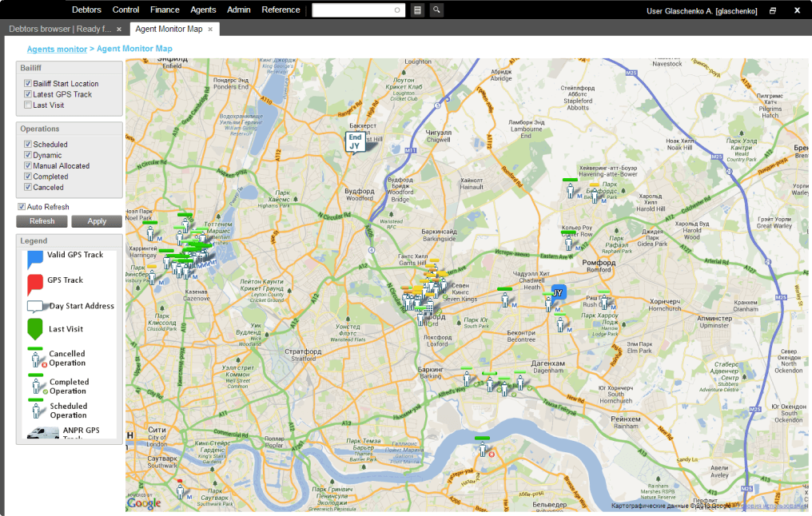Toggle the Dynamic operations checkbox
The width and height of the screenshot is (812, 516).
(x=28, y=155)
